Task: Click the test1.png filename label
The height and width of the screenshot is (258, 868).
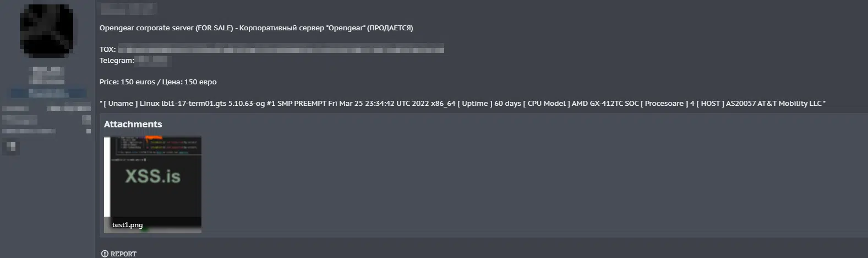Action: click(127, 225)
